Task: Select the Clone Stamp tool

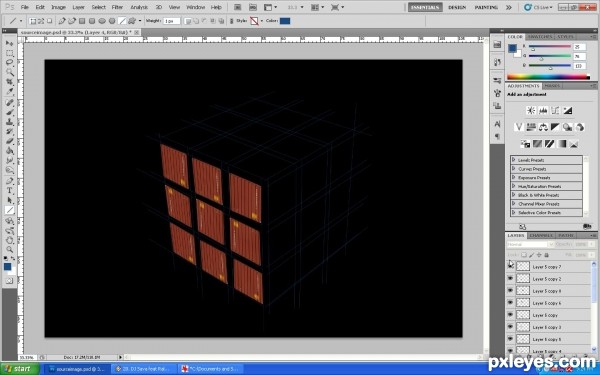Action: 10,122
